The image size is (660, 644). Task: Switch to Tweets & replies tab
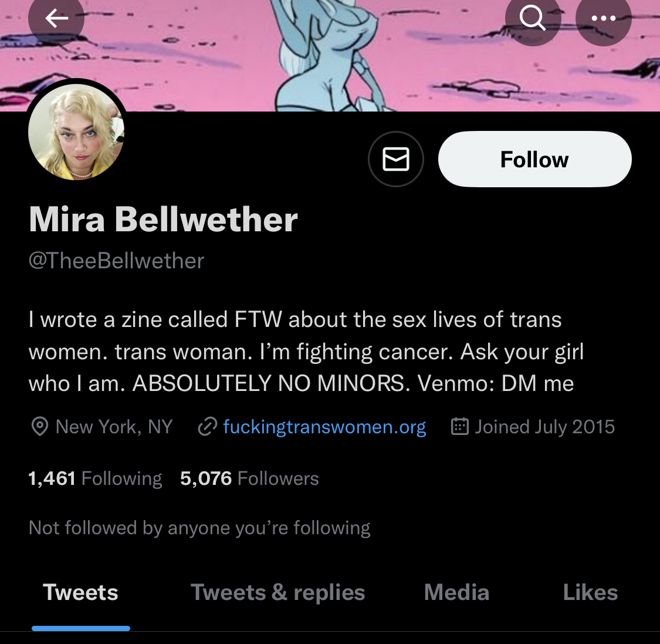[x=278, y=592]
